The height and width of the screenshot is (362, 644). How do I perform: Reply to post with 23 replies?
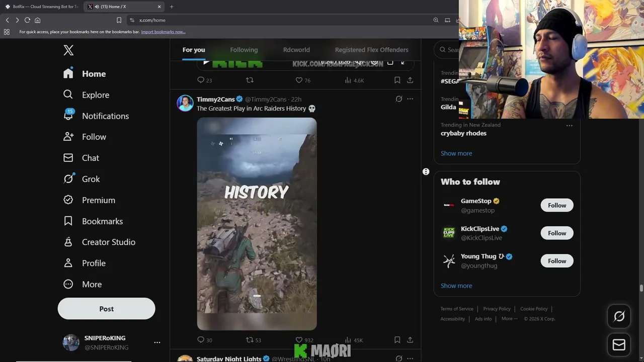coord(204,80)
